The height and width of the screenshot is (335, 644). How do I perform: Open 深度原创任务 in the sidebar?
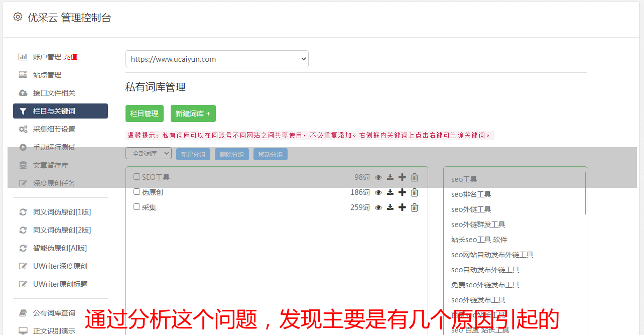[54, 183]
